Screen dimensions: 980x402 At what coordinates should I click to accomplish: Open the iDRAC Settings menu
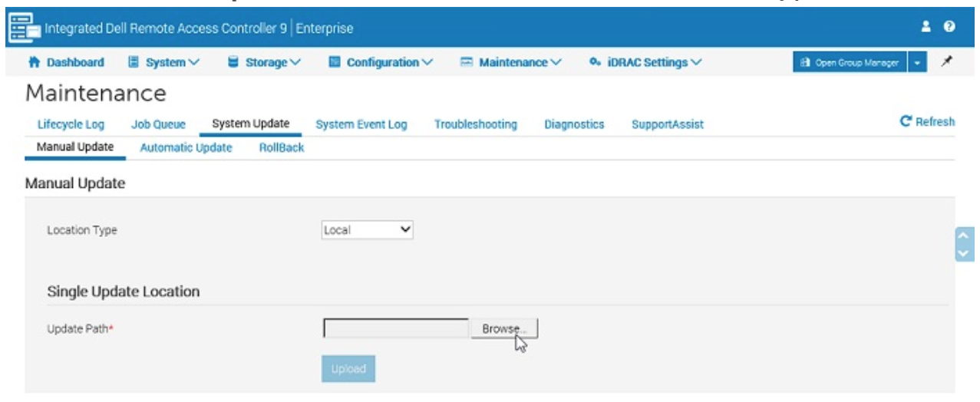click(x=645, y=62)
